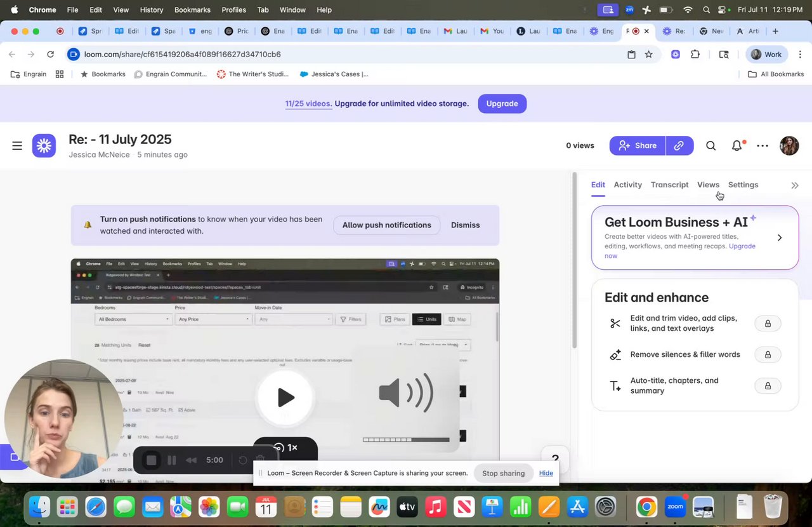
Task: Click the Remove silences magic wand icon
Action: 615,354
